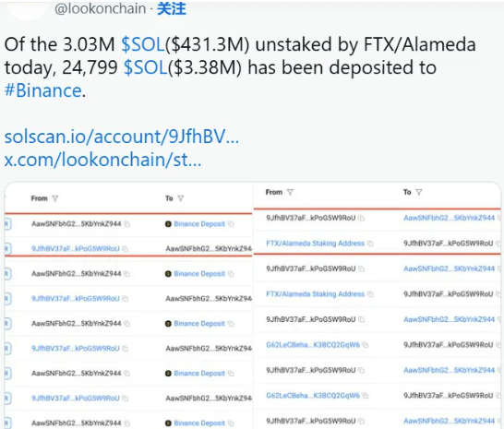Open the right table To filter funnel
Image resolution: width=504 pixels, height=429 pixels.
[418, 192]
